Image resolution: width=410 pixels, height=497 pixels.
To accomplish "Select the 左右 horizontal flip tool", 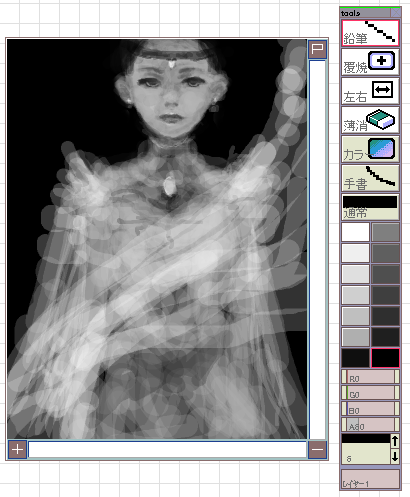I will pyautogui.click(x=370, y=91).
